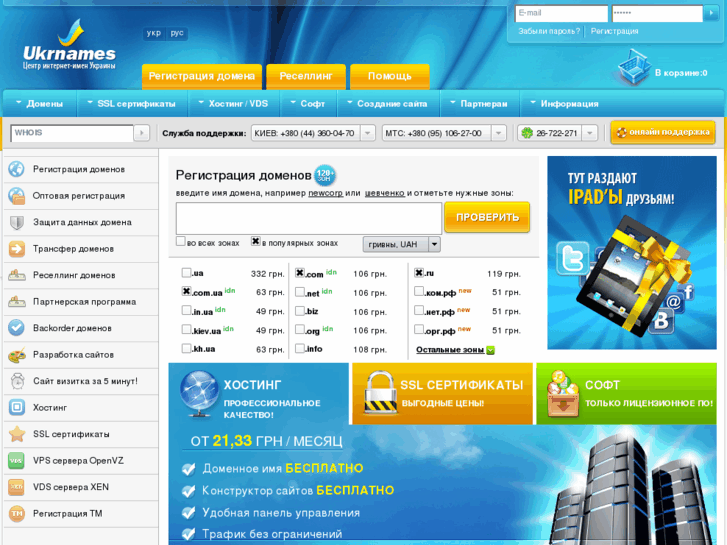
Task: Enable the во всех зонах checkbox
Action: tap(180, 241)
